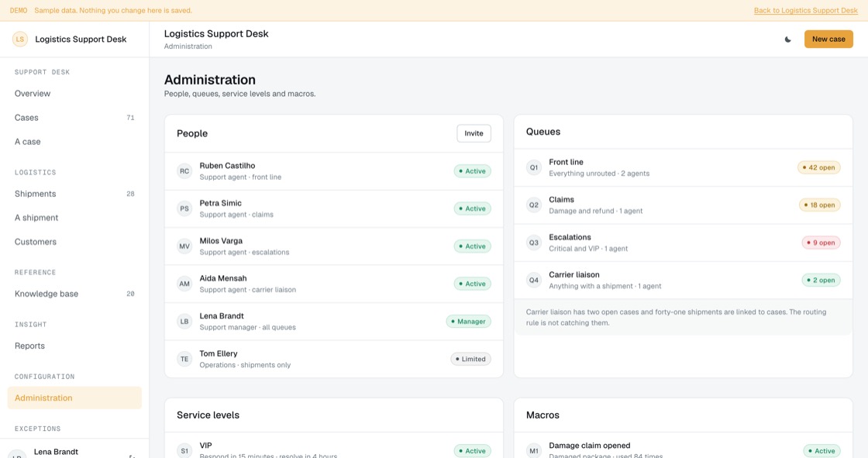The image size is (868, 458).
Task: Click the LB avatar in the People list
Action: click(184, 322)
